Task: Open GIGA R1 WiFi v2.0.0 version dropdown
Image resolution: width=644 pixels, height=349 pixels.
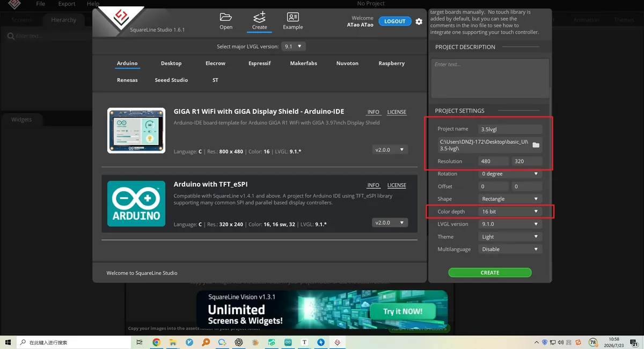Action: tap(390, 150)
